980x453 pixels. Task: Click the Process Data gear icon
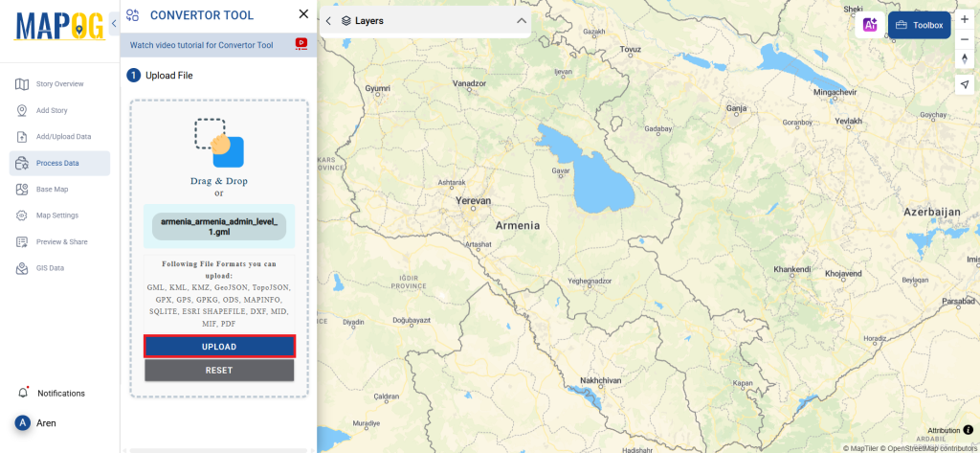tap(22, 163)
